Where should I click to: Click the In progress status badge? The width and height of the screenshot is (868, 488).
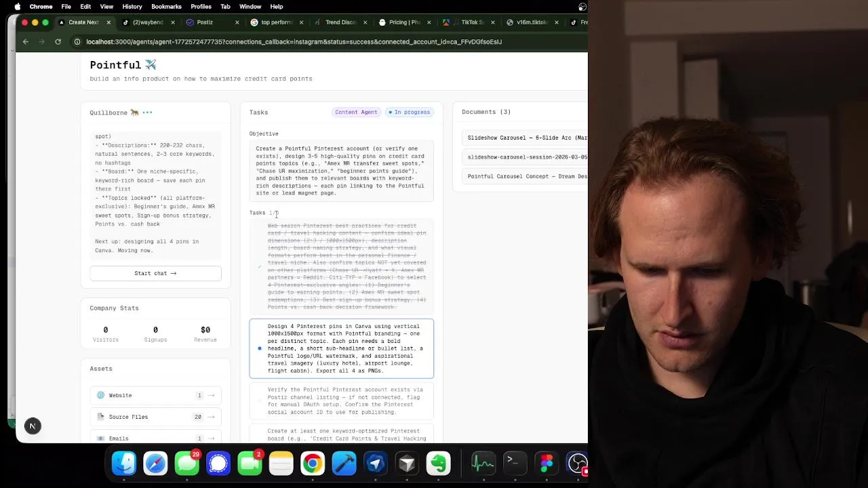[x=409, y=112]
